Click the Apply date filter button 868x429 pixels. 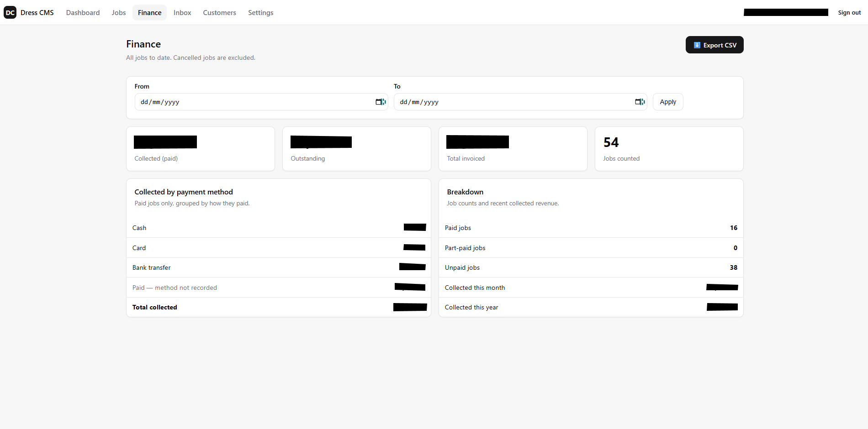[668, 102]
